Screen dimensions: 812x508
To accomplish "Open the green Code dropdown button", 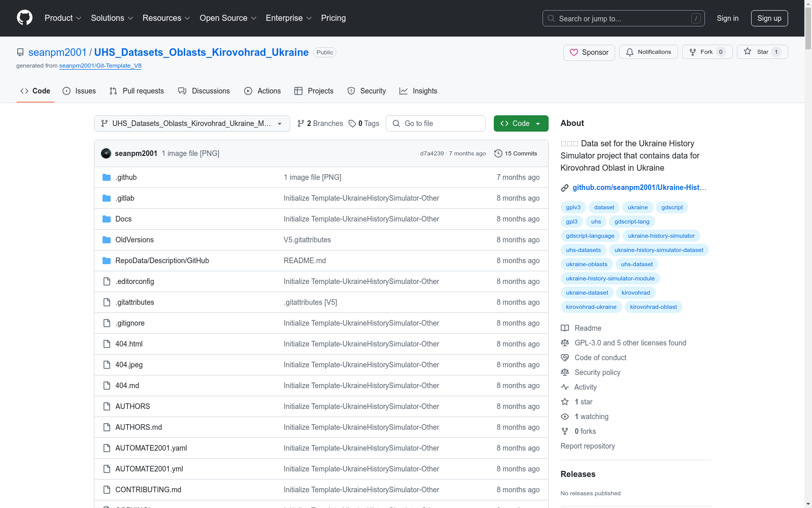I will pyautogui.click(x=521, y=123).
